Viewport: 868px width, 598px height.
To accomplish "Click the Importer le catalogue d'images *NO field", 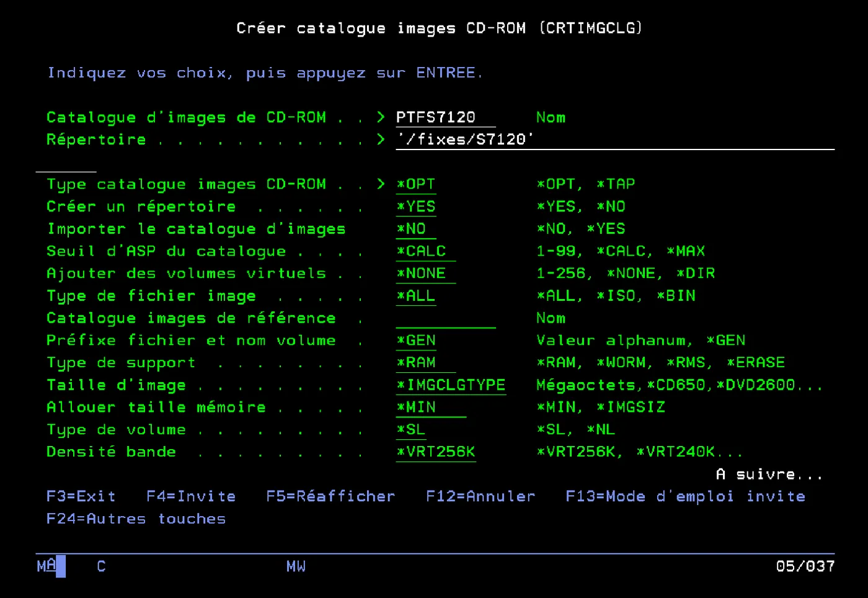I will 416,229.
